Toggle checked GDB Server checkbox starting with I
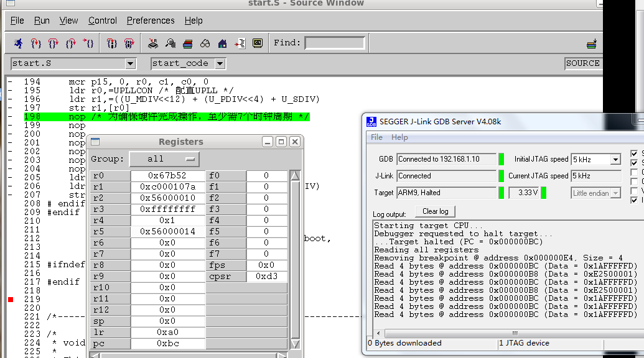This screenshot has width=644, height=358. [634, 200]
